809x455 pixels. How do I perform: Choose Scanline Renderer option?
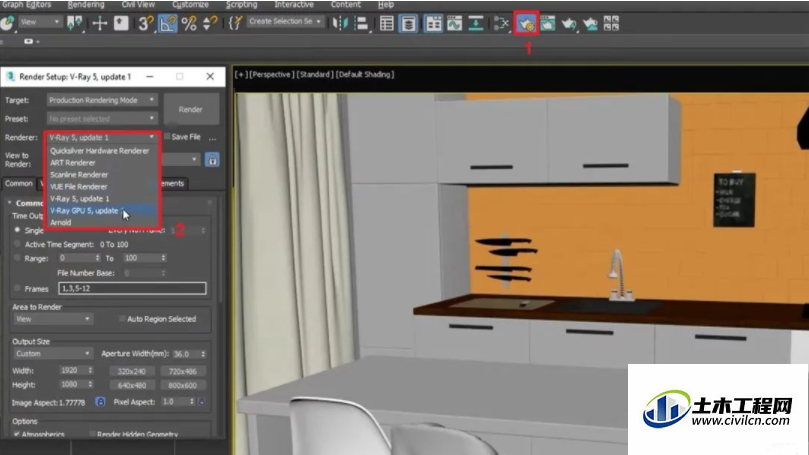102,174
